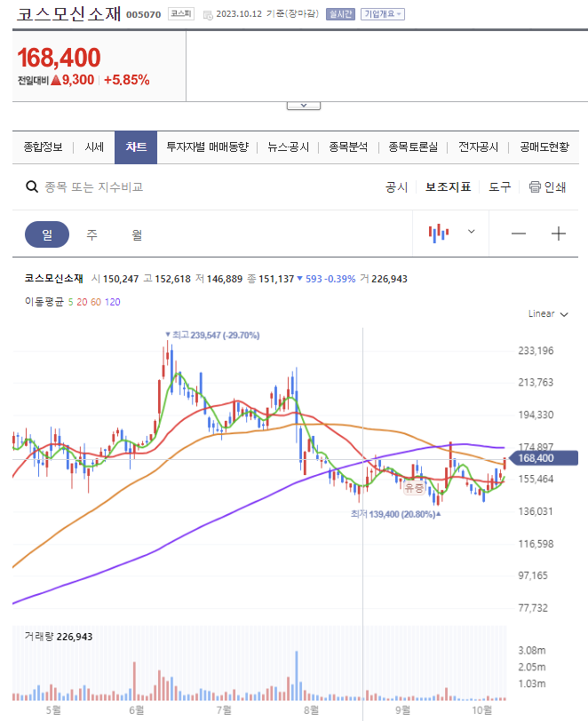This screenshot has width=588, height=721.
Task: Click the candlestick chart type icon
Action: 439,234
